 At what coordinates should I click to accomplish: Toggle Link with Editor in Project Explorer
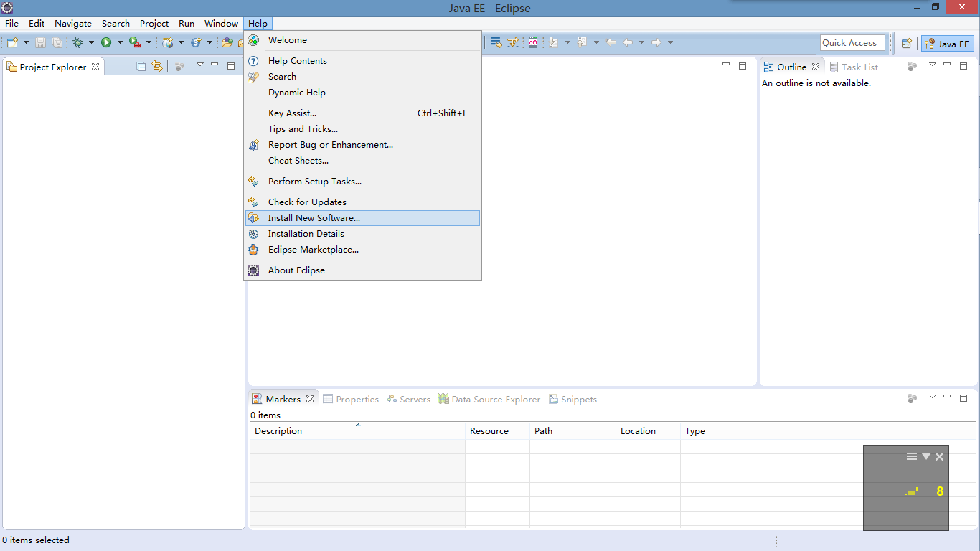point(157,67)
